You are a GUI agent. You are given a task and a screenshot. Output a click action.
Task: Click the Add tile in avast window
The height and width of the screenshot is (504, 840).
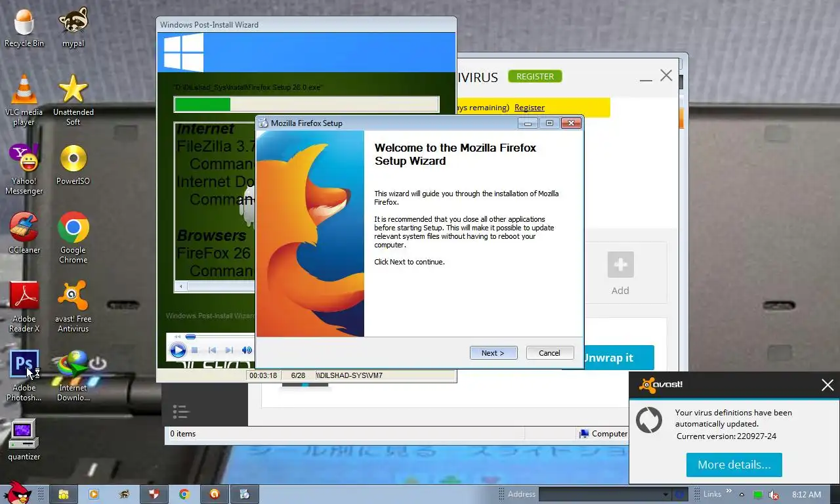(620, 273)
